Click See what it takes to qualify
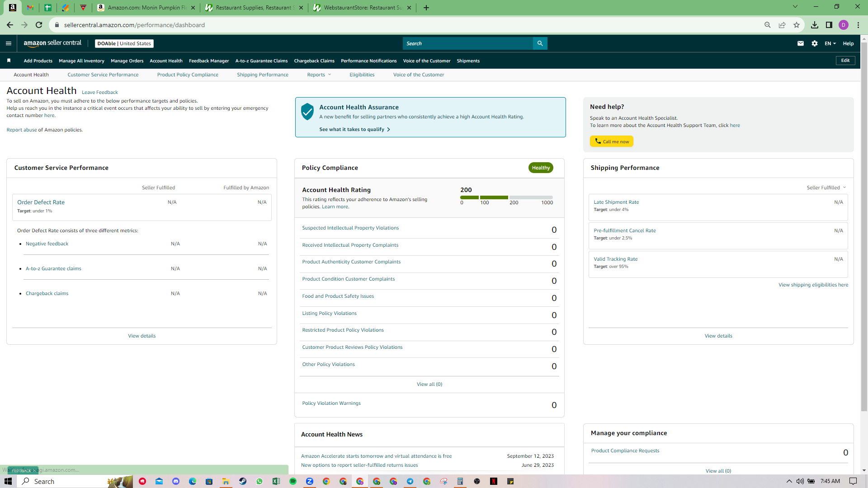Image resolution: width=868 pixels, height=488 pixels. click(x=355, y=129)
